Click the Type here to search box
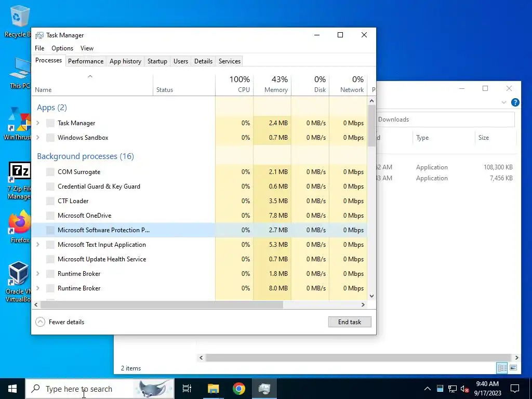 click(x=100, y=389)
